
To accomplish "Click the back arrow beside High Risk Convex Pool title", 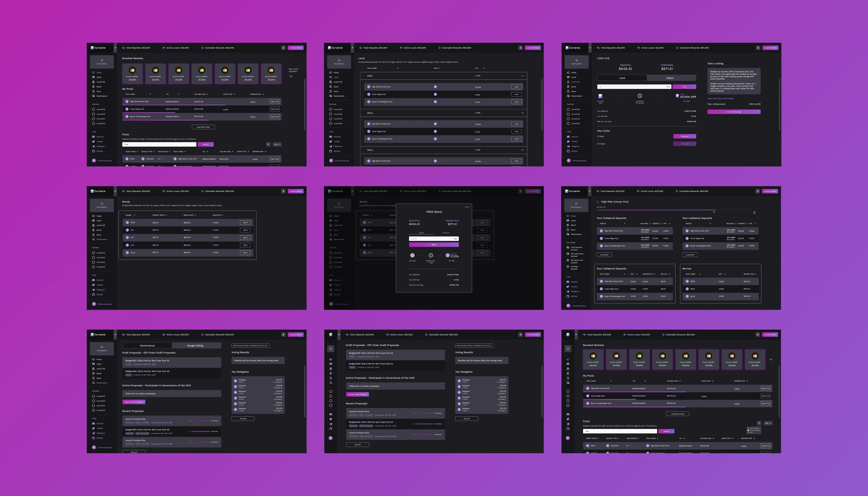I will coord(598,202).
